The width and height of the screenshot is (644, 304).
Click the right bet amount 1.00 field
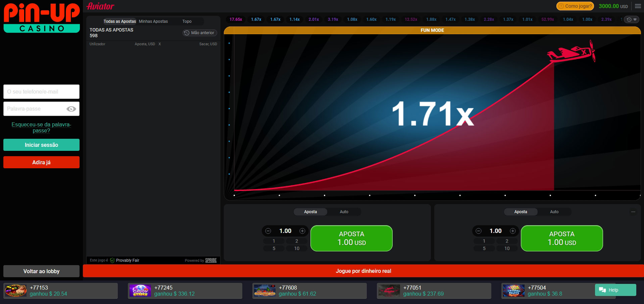click(496, 231)
